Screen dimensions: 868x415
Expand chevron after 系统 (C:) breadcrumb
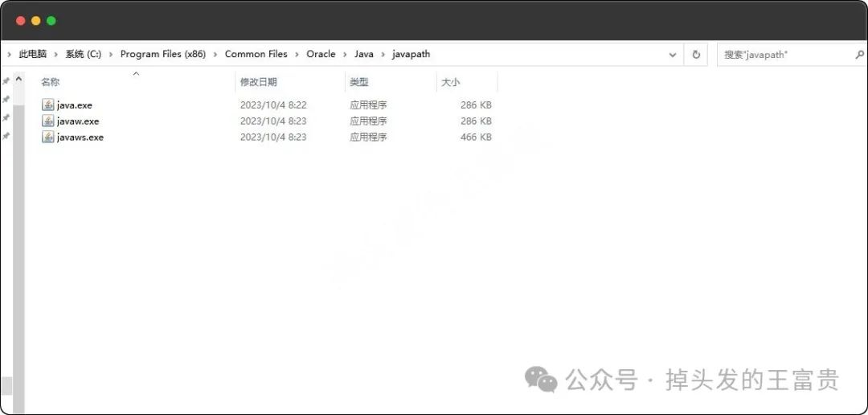[x=111, y=55]
